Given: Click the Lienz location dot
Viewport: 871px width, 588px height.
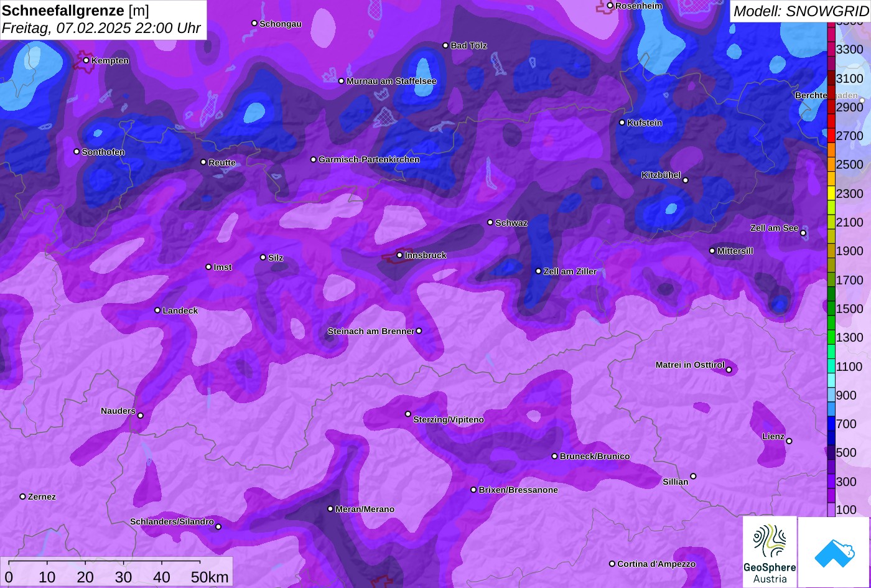Looking at the screenshot, I should (x=789, y=441).
